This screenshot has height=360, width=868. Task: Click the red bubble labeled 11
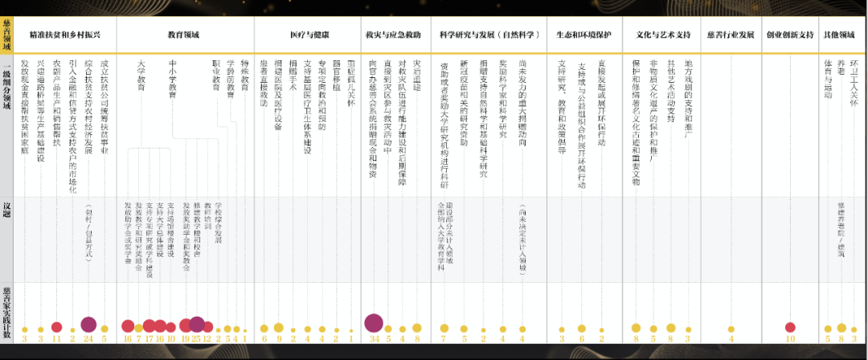(56, 327)
